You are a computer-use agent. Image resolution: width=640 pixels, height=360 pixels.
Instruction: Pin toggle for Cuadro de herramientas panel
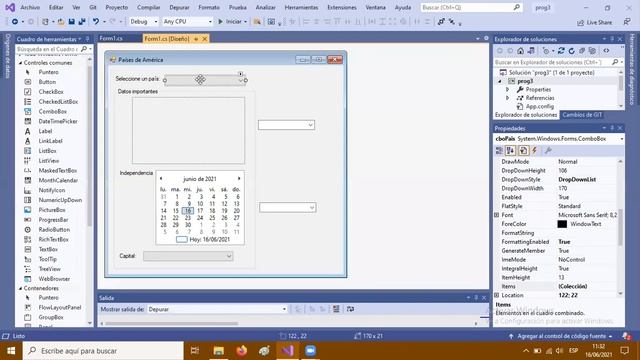(x=87, y=39)
